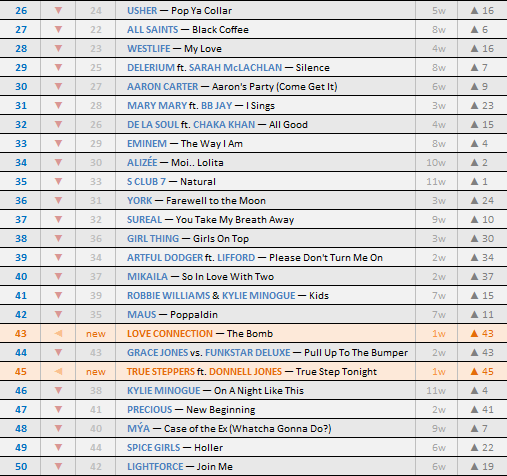Click the down arrow icon for Lightforce row
Screen dimensions: 507x476
tap(58, 466)
